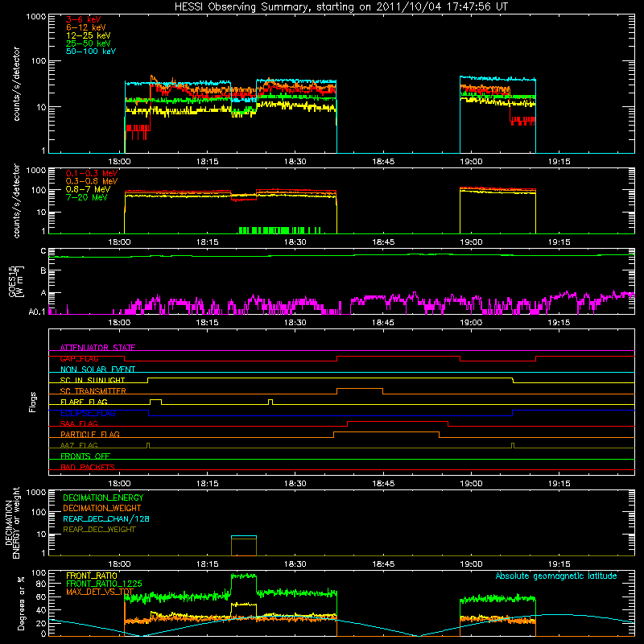
Task: Click the SAA_FLAG label
Action: point(79,423)
